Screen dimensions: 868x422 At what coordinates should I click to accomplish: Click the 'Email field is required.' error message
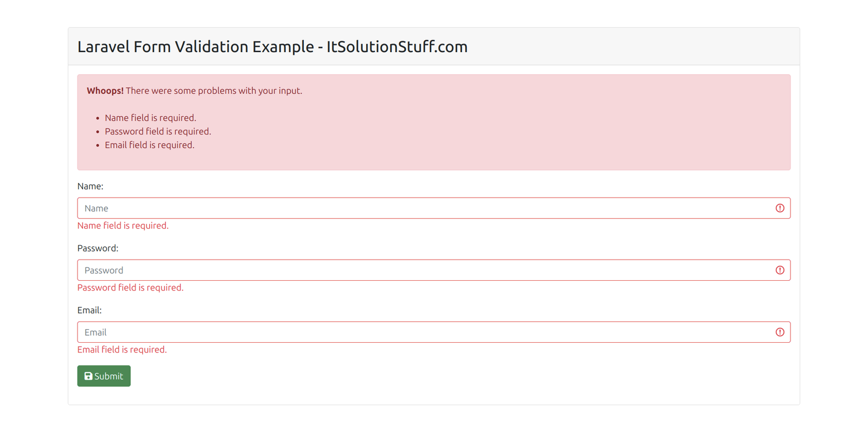[122, 349]
